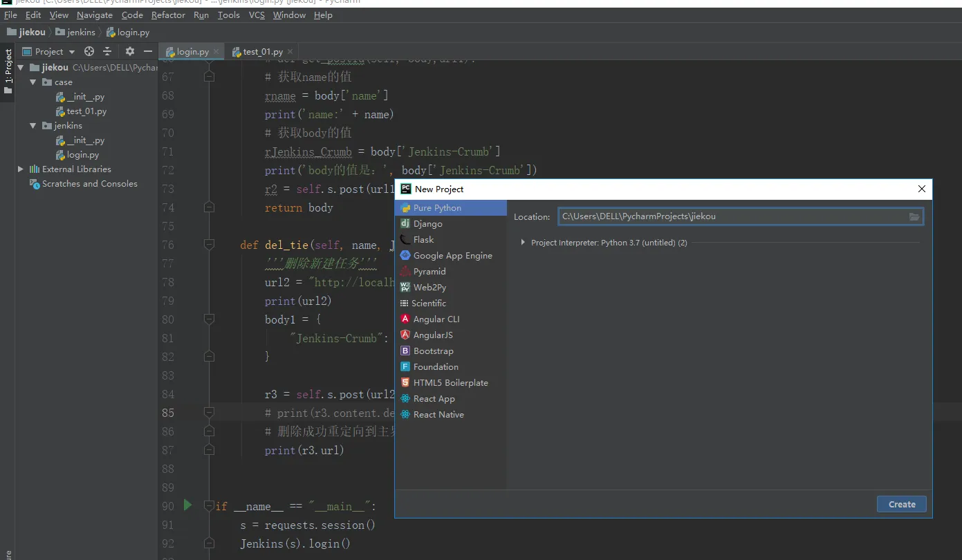Click jiekou breadcrumb in navigation bar
This screenshot has width=962, height=560.
click(26, 32)
